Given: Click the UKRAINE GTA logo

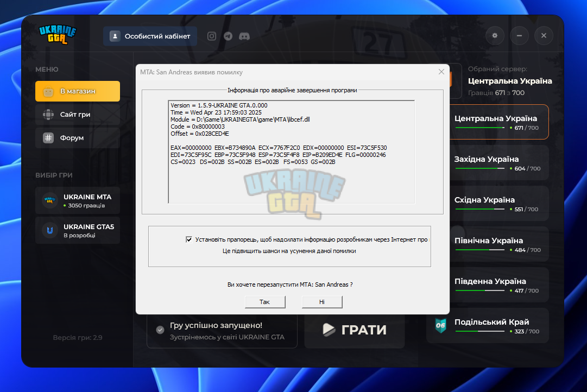Looking at the screenshot, I should click(x=57, y=35).
